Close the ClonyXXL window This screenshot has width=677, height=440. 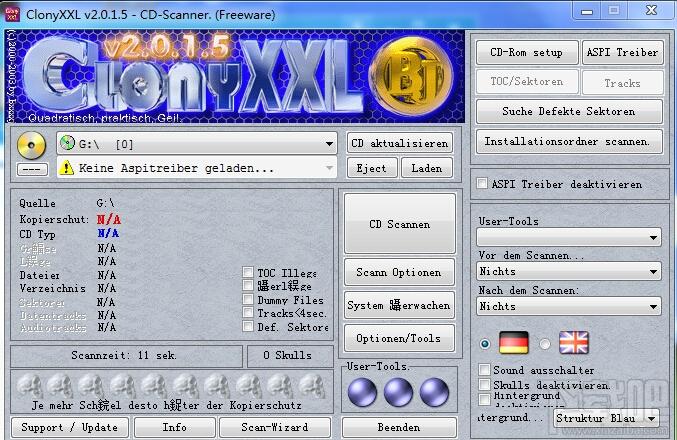click(x=651, y=10)
